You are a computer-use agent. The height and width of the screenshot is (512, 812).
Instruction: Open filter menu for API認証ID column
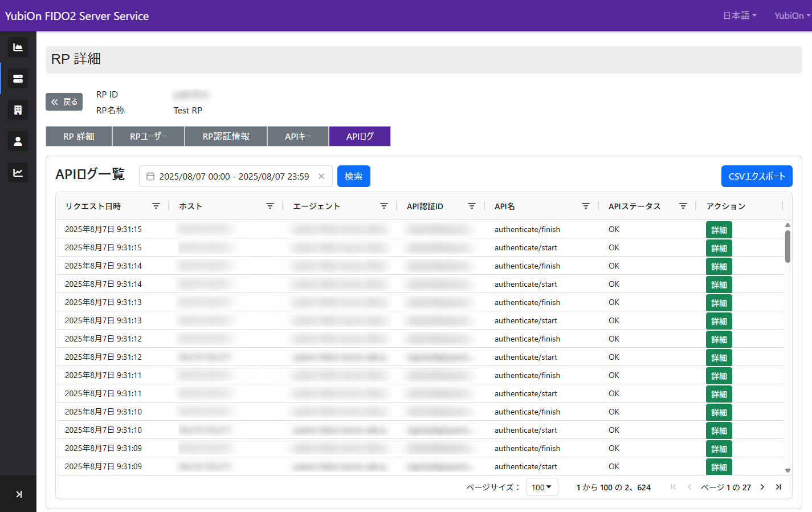(472, 206)
